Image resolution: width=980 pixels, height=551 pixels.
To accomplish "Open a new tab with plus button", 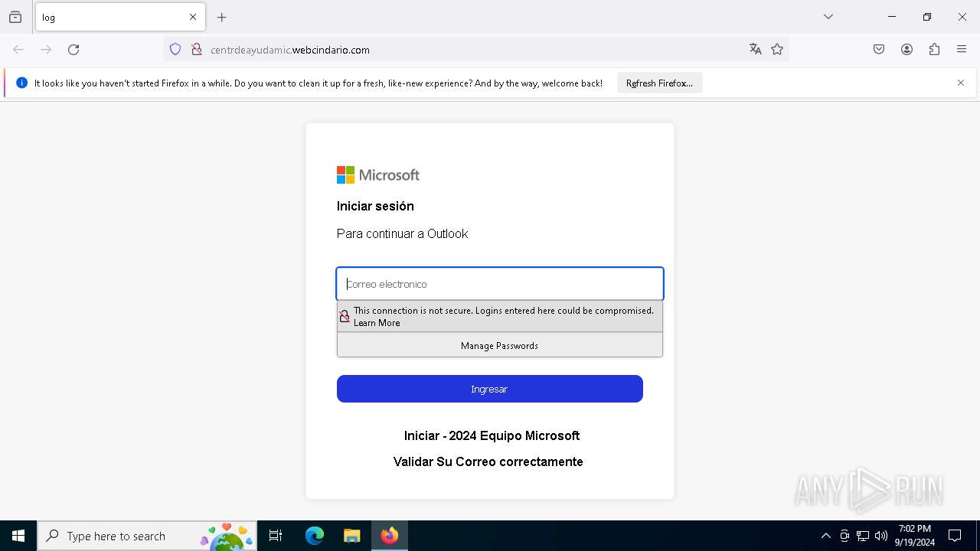I will coord(222,17).
